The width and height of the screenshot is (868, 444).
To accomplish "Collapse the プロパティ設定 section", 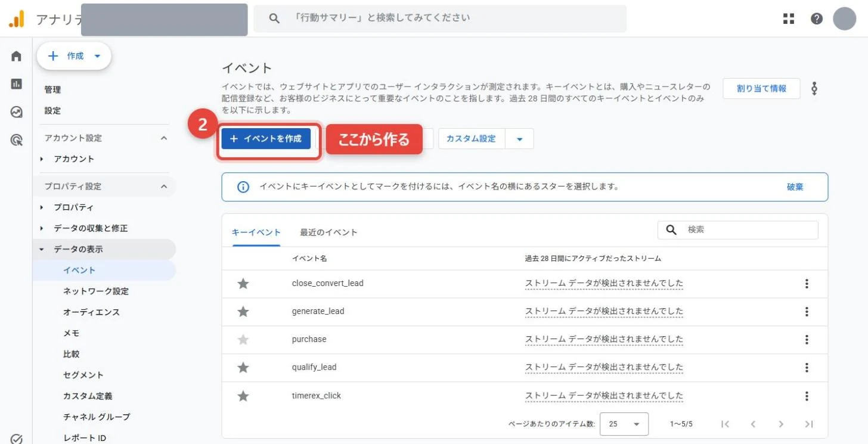I will point(164,187).
